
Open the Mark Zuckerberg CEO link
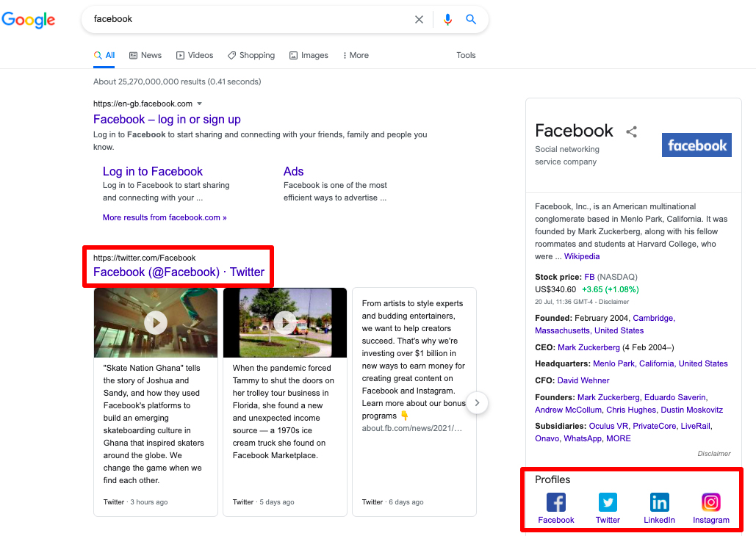pyautogui.click(x=588, y=347)
